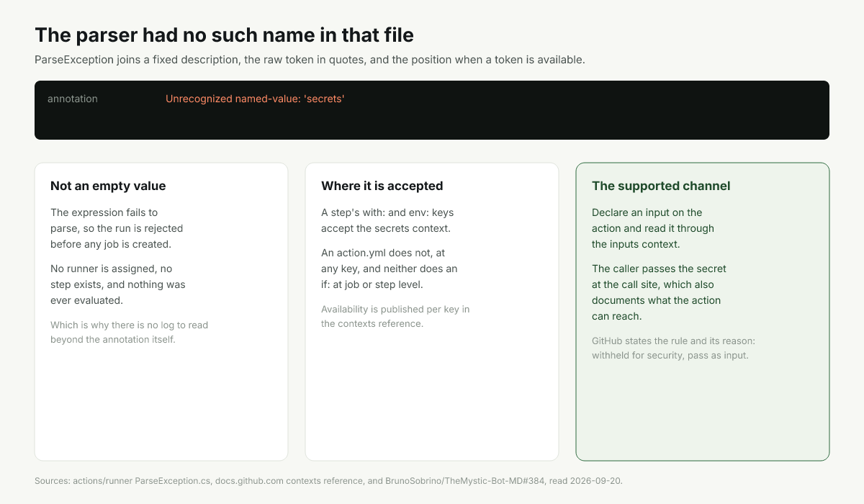The height and width of the screenshot is (504, 864).
Task: Click 'The supported channel' card heading
Action: coord(661,186)
